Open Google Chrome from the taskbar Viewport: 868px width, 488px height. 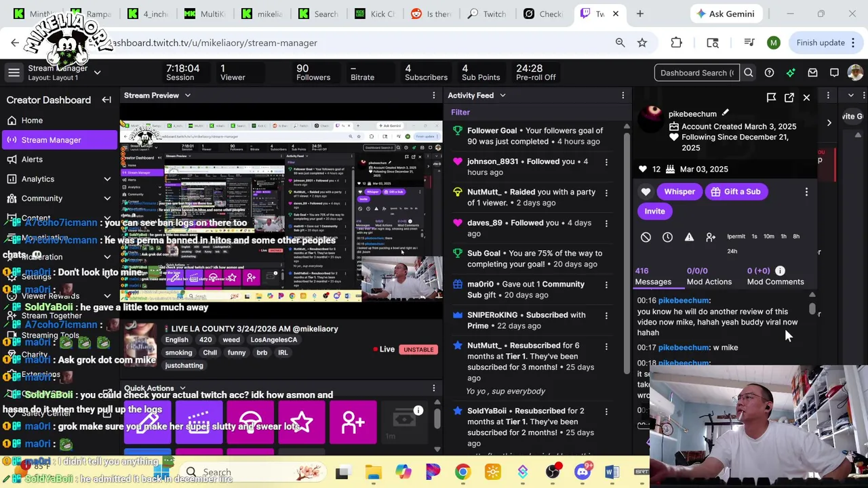click(x=462, y=472)
